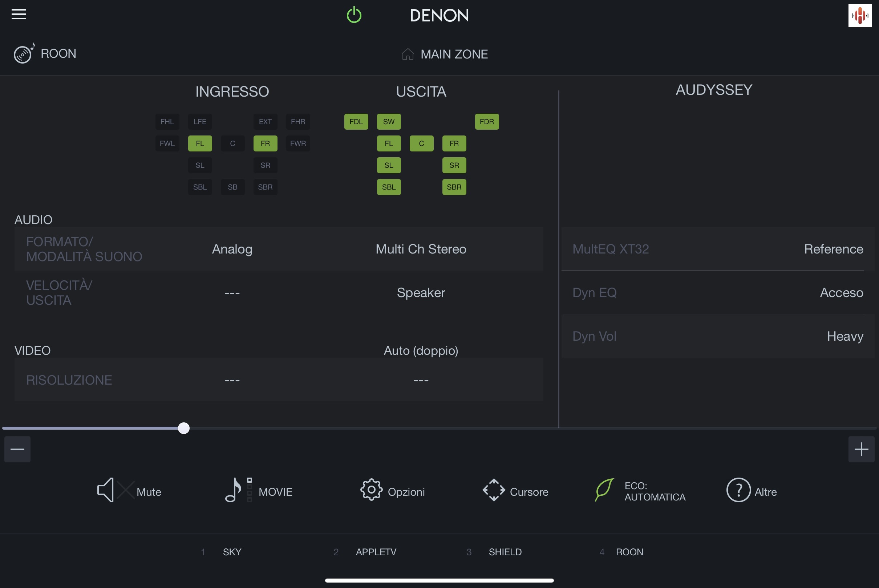Image resolution: width=879 pixels, height=588 pixels.
Task: Click the input FHR channel indicator
Action: pyautogui.click(x=298, y=122)
